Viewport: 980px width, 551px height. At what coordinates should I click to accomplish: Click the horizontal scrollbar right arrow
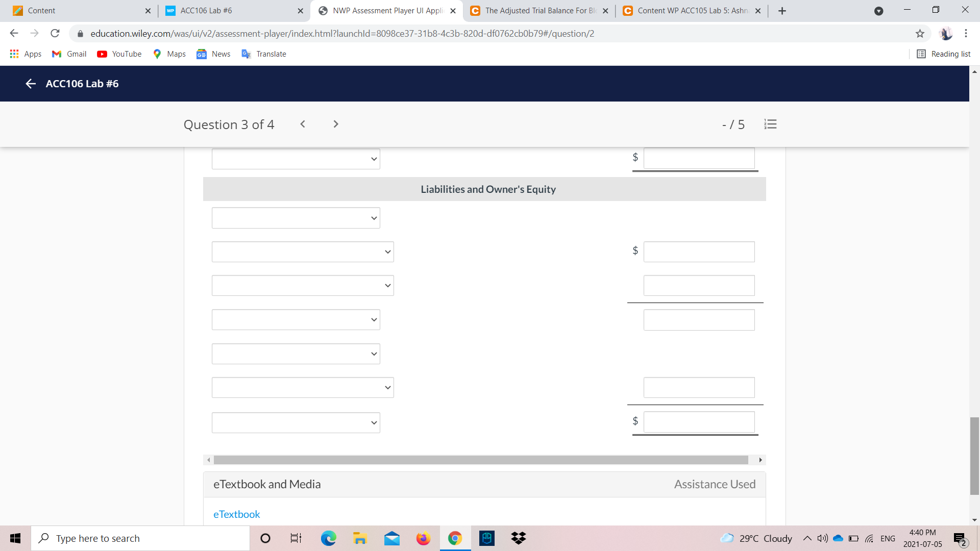click(761, 460)
